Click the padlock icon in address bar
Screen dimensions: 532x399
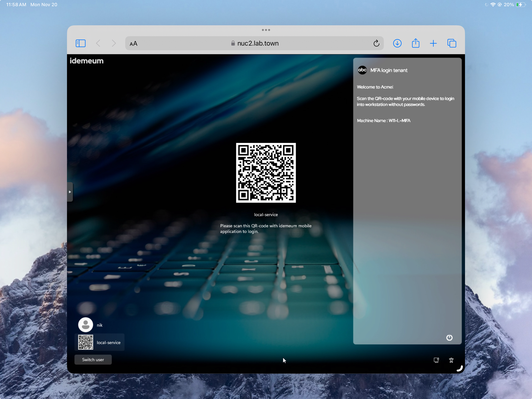[x=233, y=43]
